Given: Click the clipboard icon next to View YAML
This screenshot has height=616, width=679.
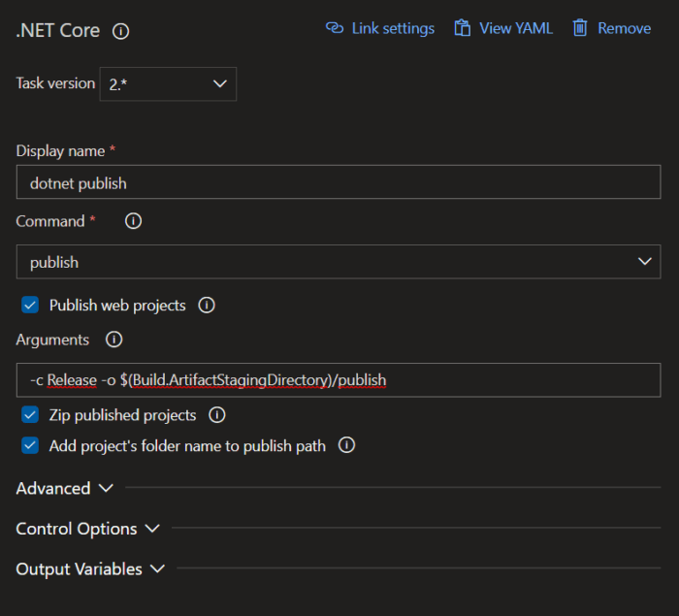Looking at the screenshot, I should 463,28.
